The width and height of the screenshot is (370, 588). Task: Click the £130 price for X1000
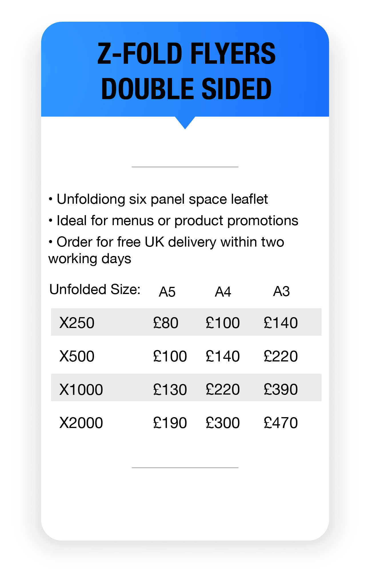pyautogui.click(x=170, y=389)
